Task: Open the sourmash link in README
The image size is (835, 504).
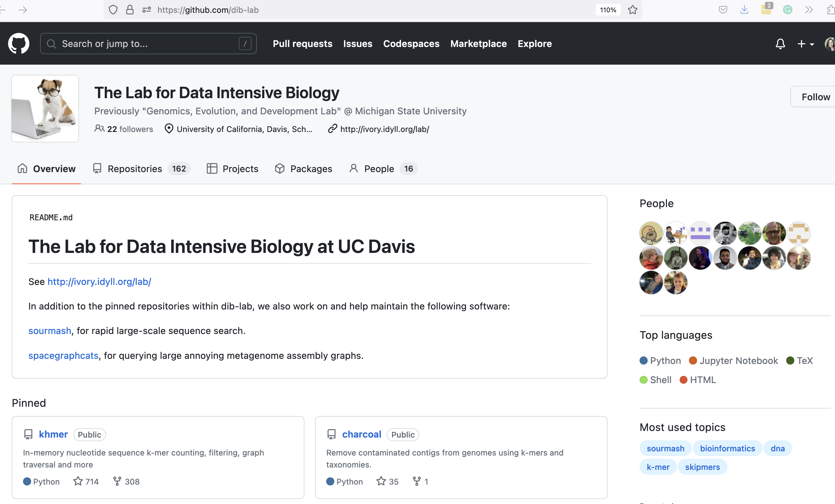Action: pyautogui.click(x=50, y=330)
